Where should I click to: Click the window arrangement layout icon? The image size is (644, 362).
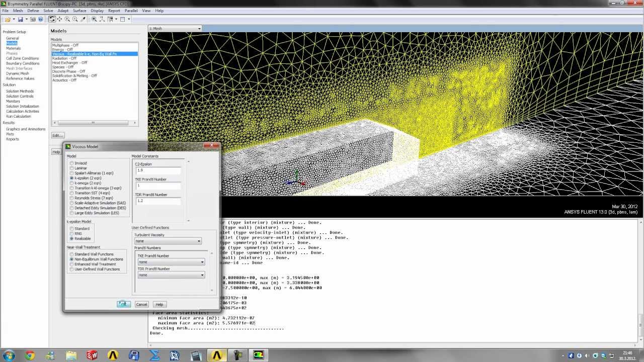tap(110, 19)
